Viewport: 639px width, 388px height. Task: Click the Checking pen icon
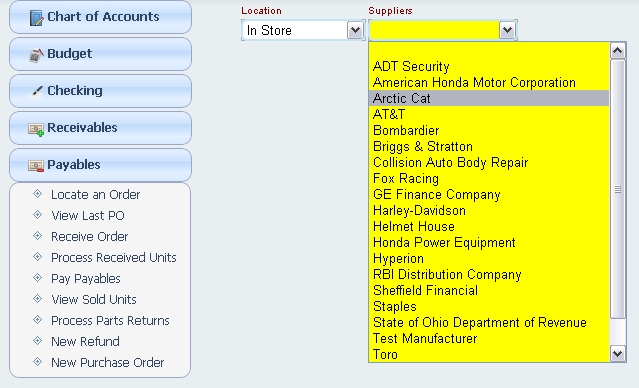tap(36, 91)
